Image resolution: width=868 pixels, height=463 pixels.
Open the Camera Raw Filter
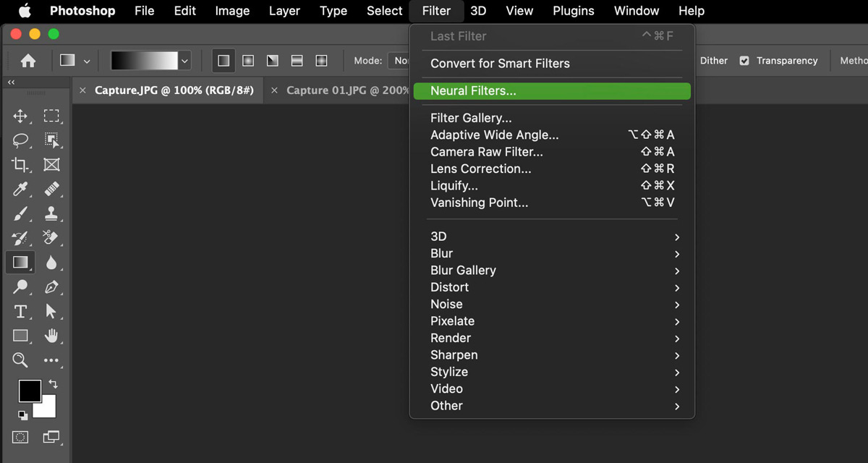[x=552, y=152]
